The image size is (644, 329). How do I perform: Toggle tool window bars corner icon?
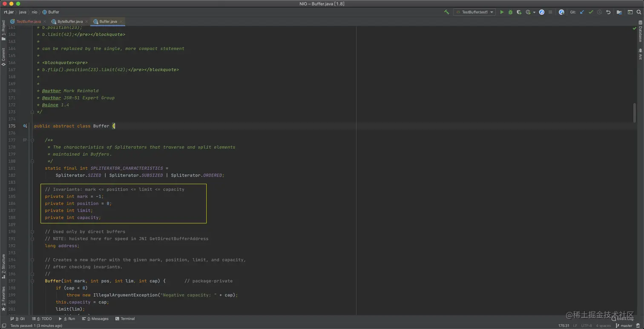tap(4, 326)
